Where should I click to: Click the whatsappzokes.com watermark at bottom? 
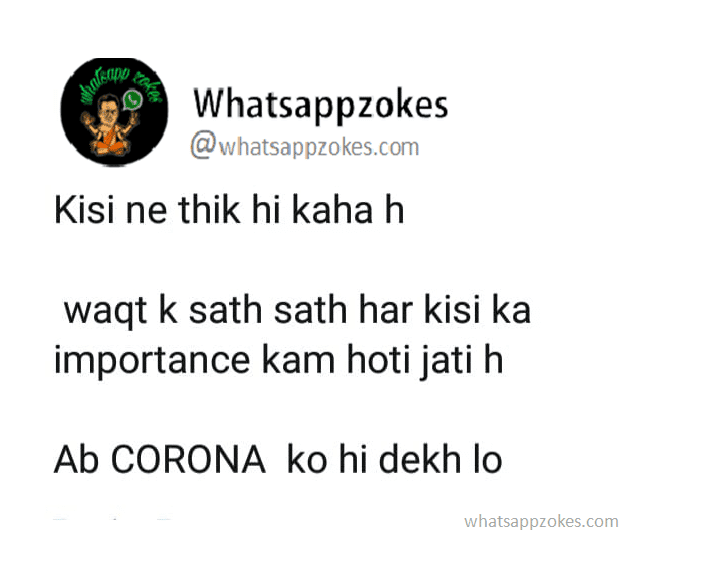click(541, 522)
